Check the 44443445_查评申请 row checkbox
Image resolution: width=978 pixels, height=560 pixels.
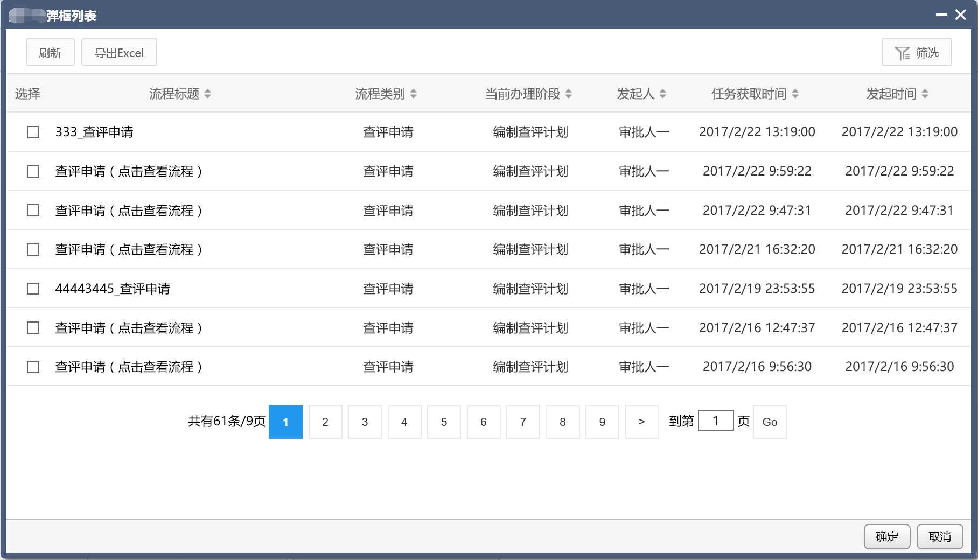33,289
